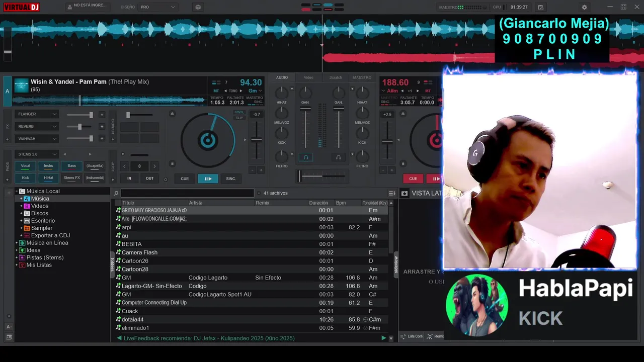Sort by the Título column header
The width and height of the screenshot is (644, 362).
154,203
